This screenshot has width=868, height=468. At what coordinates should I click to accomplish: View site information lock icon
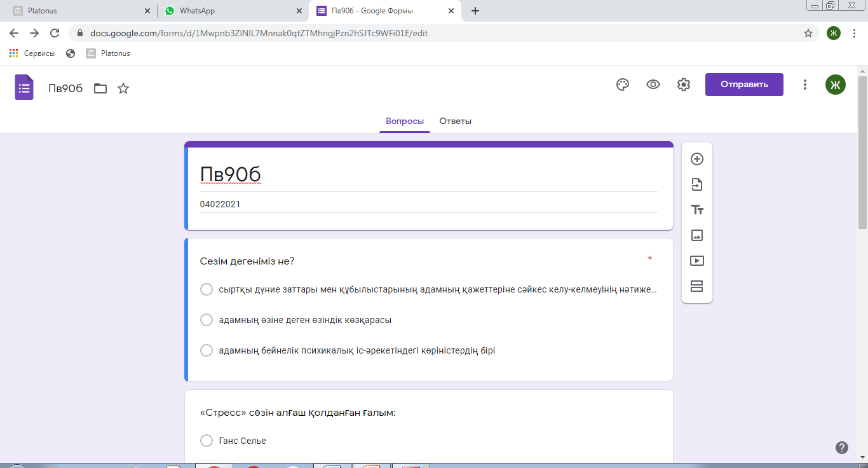tap(80, 33)
